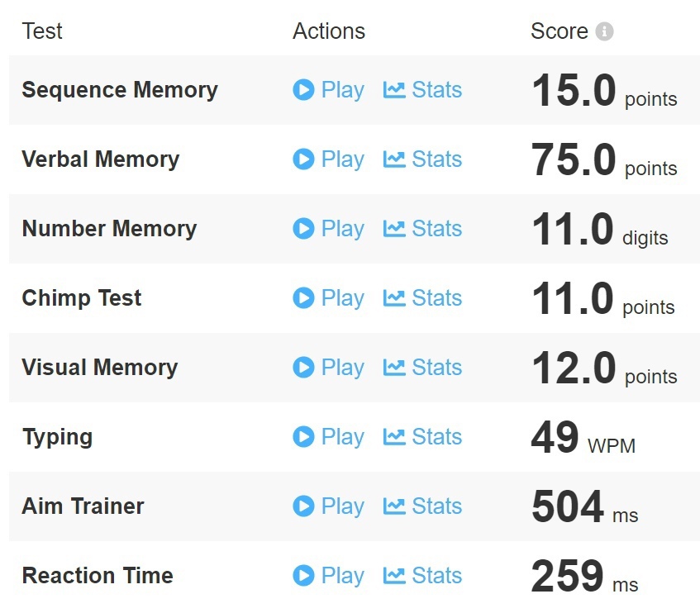
Task: Click the stats chart icon for Number Memory
Action: tap(394, 229)
